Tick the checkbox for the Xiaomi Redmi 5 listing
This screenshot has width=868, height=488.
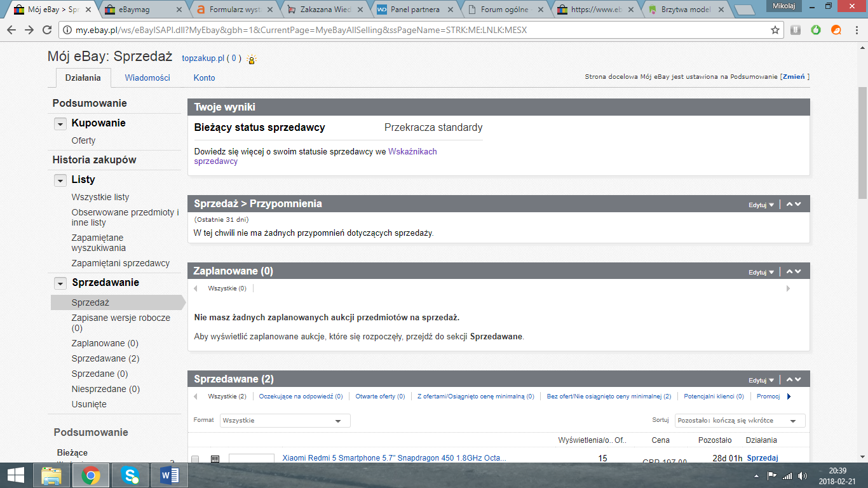click(x=195, y=459)
